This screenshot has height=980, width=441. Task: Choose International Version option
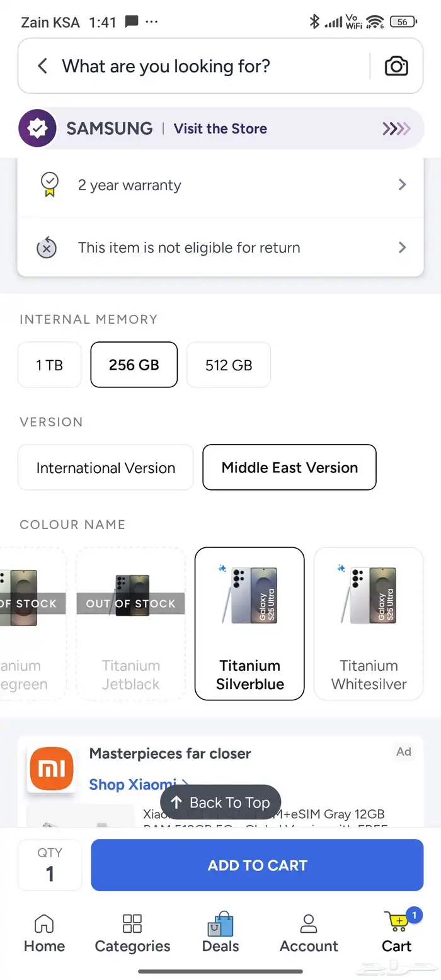pos(106,468)
